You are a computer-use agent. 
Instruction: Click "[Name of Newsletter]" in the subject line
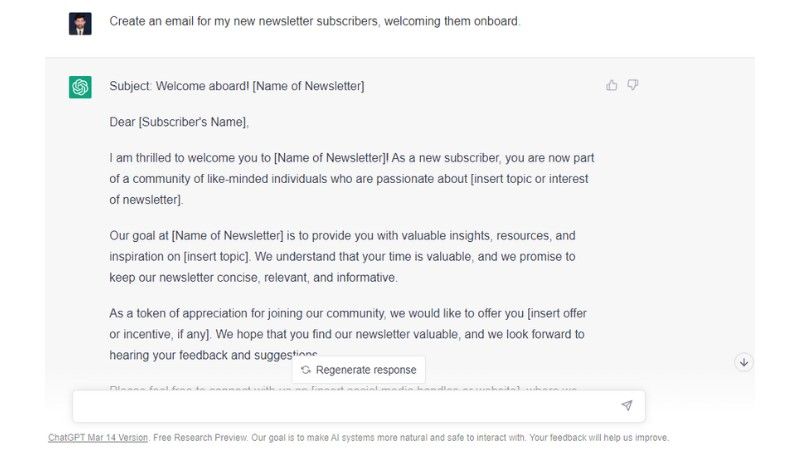pyautogui.click(x=308, y=86)
